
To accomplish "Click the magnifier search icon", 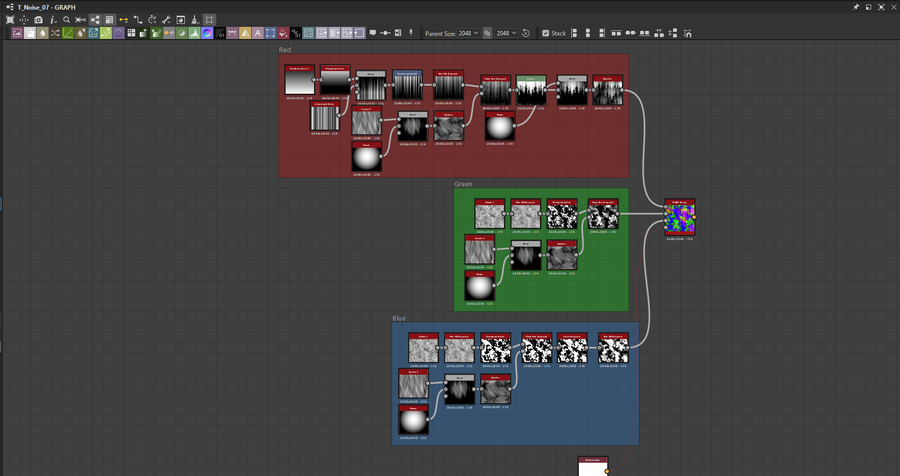I will 67,20.
